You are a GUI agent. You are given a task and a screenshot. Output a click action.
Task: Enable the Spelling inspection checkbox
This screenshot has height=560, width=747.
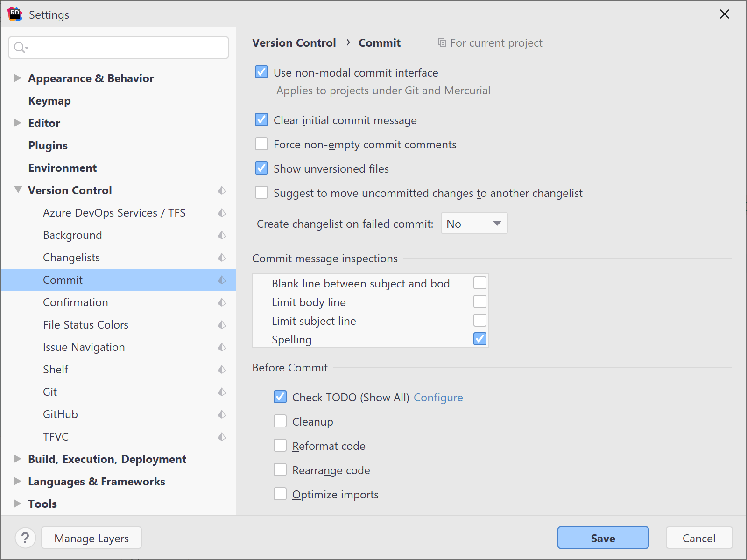(480, 339)
